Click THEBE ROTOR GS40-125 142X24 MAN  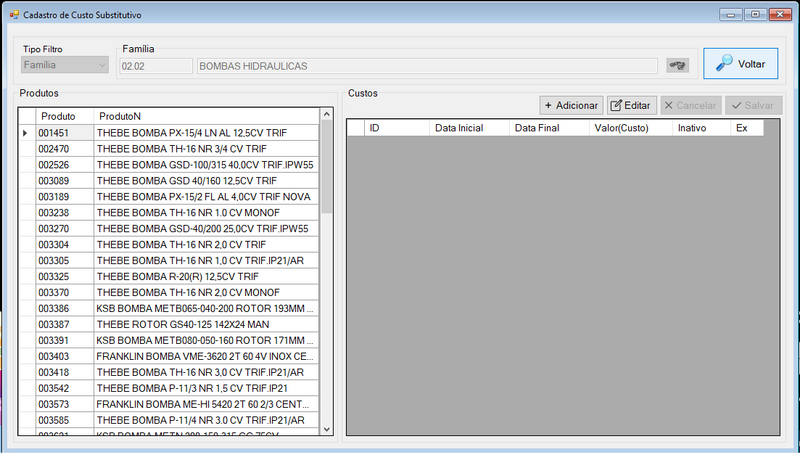point(207,324)
